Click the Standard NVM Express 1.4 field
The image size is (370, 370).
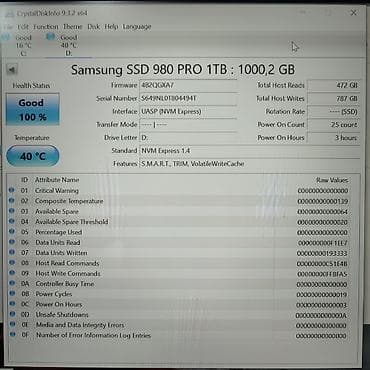click(x=250, y=151)
